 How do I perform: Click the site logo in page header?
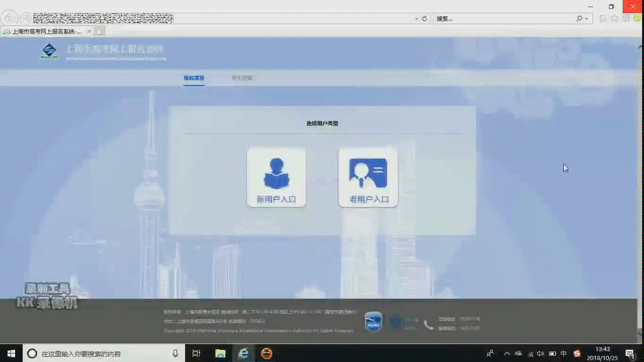pos(49,51)
